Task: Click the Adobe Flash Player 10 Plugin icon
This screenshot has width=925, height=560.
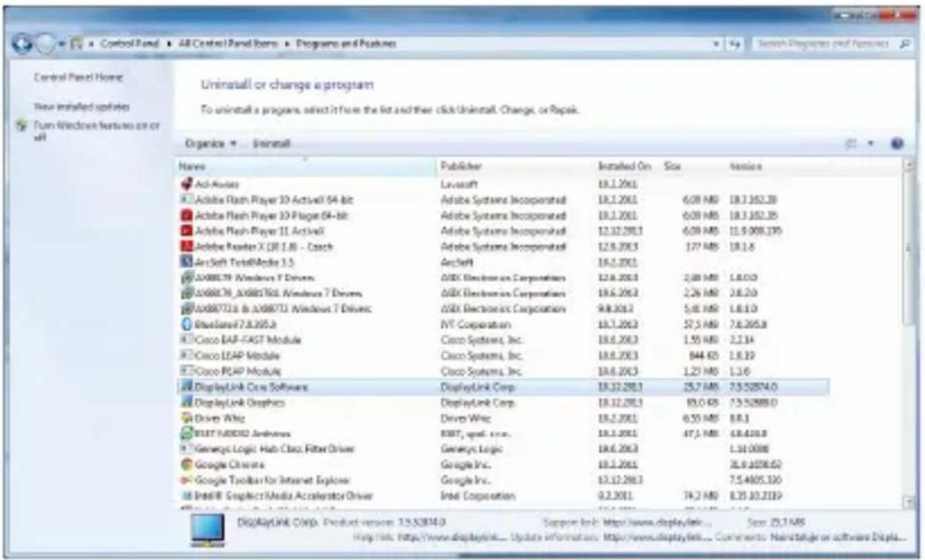Action: click(186, 216)
